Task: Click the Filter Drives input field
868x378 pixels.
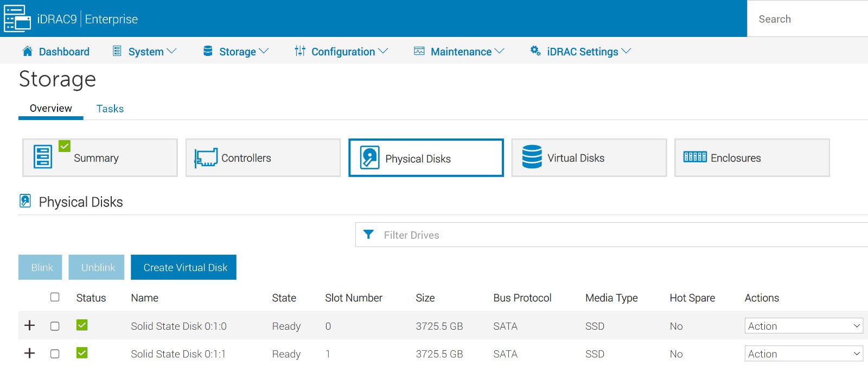Action: 612,235
